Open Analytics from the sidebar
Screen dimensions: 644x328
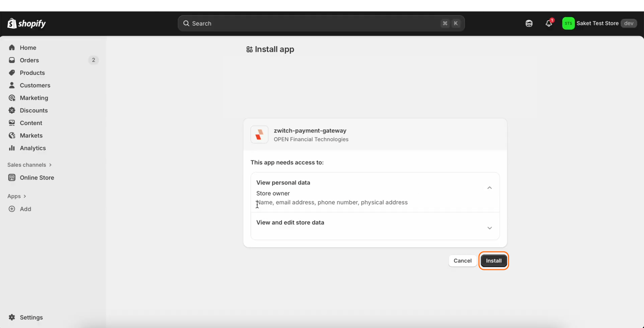(33, 148)
